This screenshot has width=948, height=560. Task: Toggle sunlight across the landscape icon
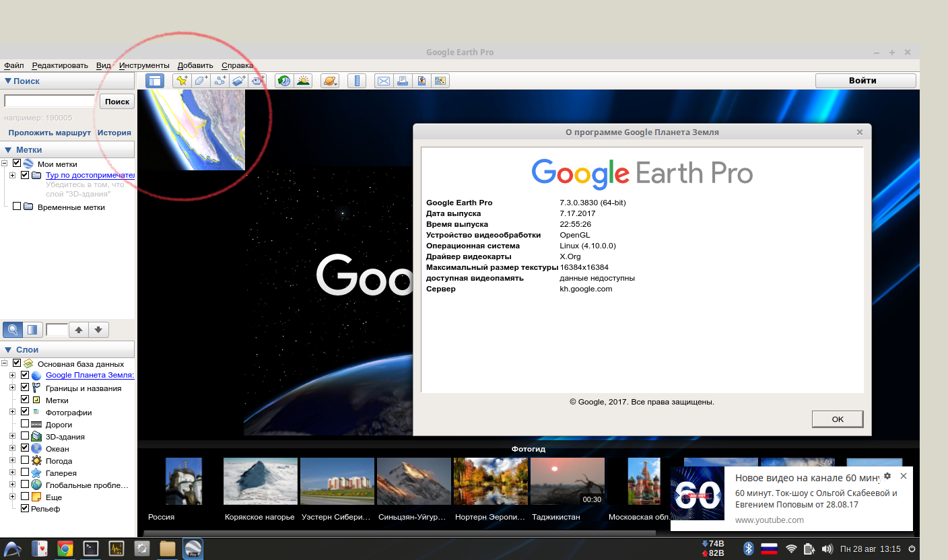coord(303,81)
